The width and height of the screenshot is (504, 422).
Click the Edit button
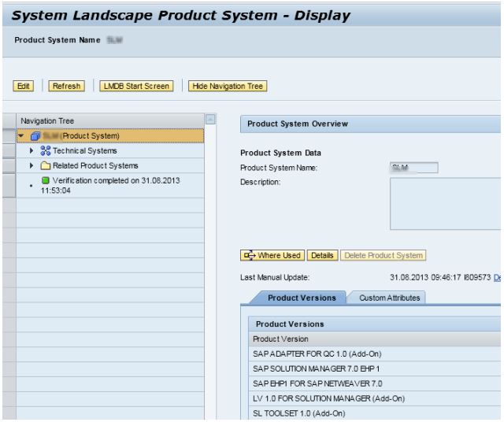click(23, 86)
